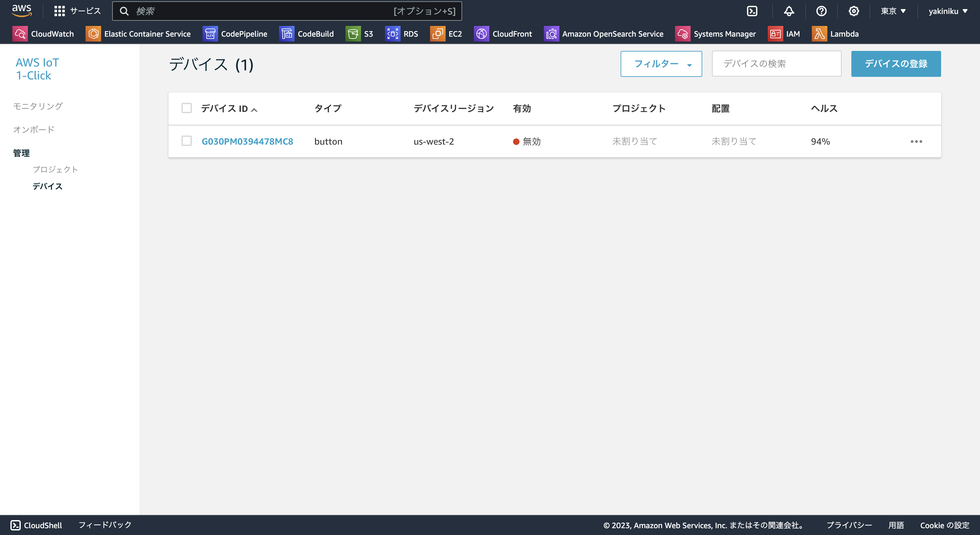Click the us-west-2 region cell
This screenshot has width=980, height=535.
(434, 142)
